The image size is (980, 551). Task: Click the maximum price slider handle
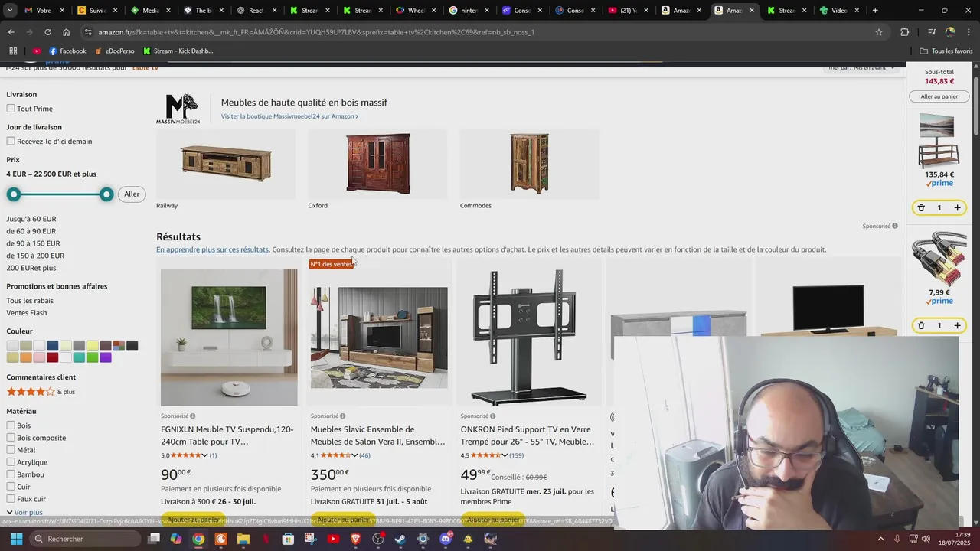tap(106, 194)
